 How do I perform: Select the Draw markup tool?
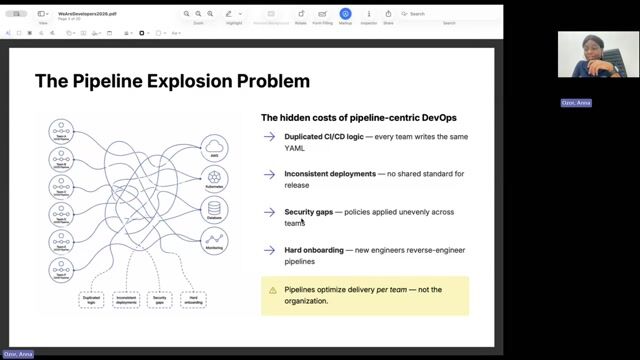click(x=52, y=33)
